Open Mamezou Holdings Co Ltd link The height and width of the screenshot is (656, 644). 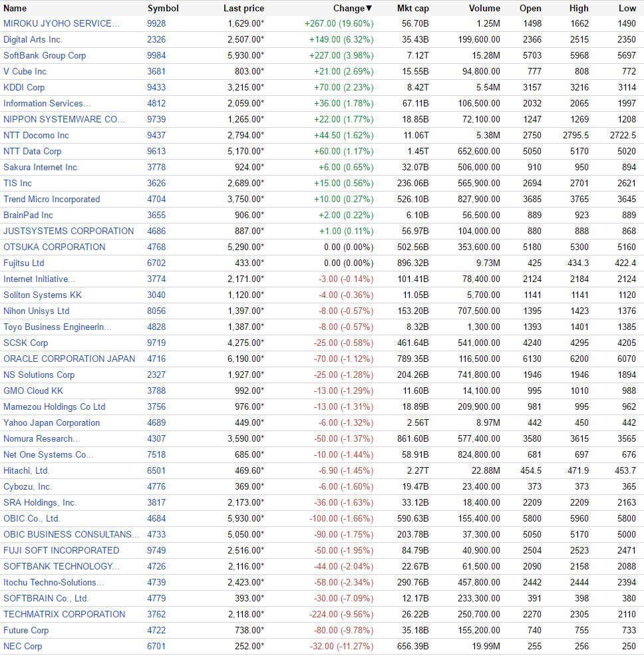point(55,407)
